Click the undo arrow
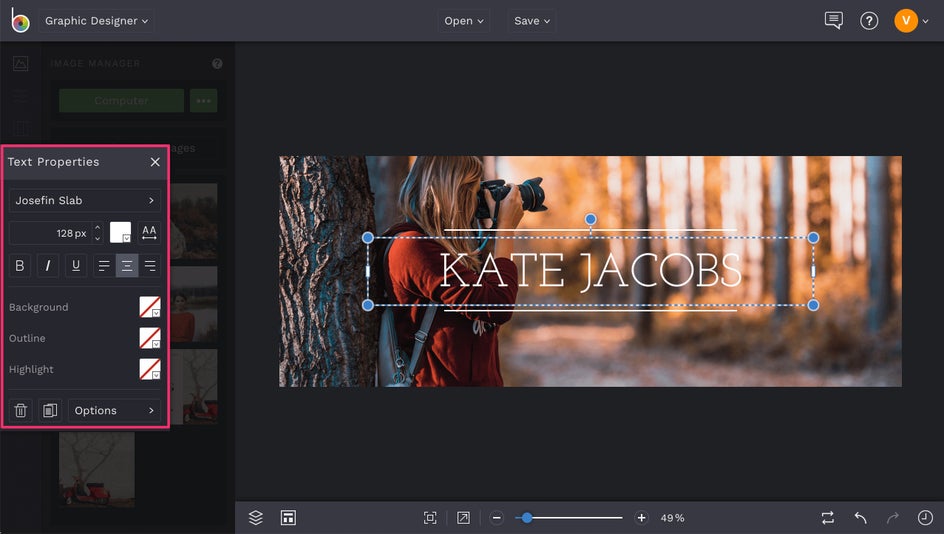Image resolution: width=944 pixels, height=534 pixels. click(860, 518)
